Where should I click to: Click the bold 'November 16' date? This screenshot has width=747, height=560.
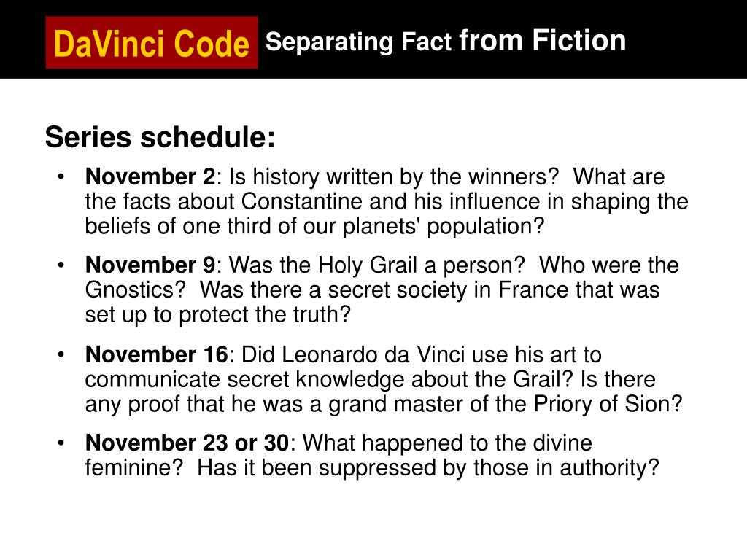tap(157, 354)
